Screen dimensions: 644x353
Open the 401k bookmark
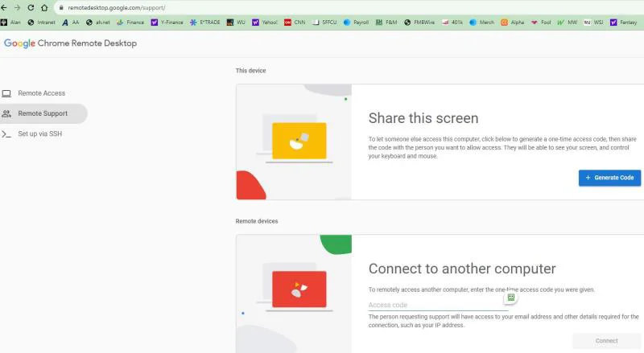coord(452,23)
